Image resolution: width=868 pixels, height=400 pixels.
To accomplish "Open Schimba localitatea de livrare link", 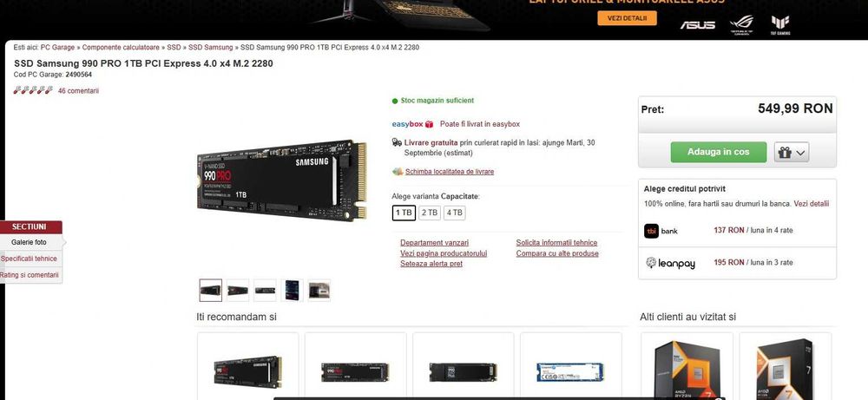I will [450, 172].
